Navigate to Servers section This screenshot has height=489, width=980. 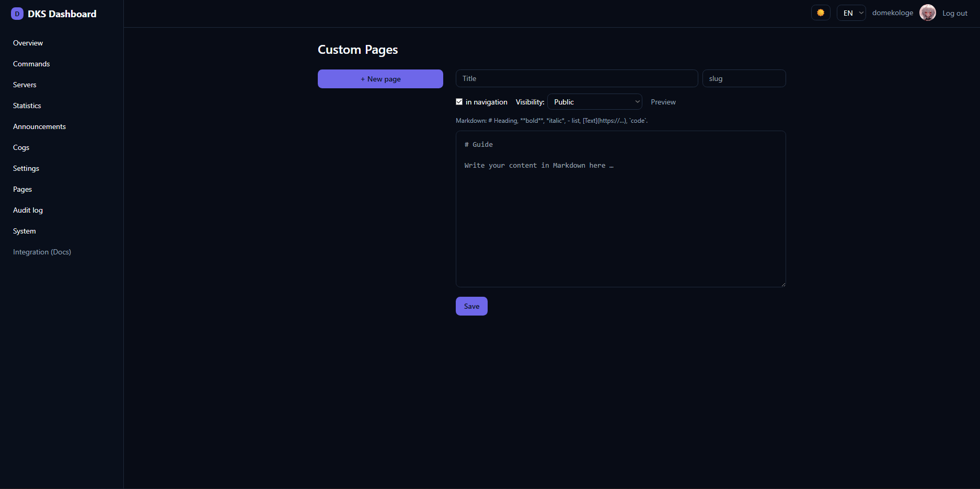click(x=25, y=85)
